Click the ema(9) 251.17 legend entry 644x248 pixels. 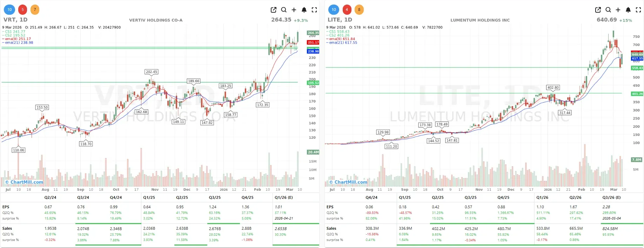[17, 39]
